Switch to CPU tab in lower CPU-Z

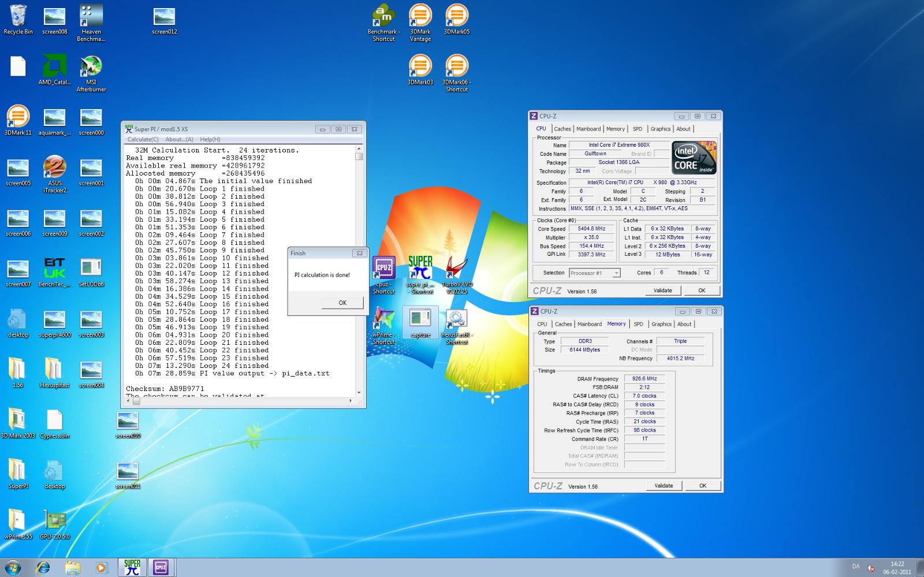click(542, 324)
